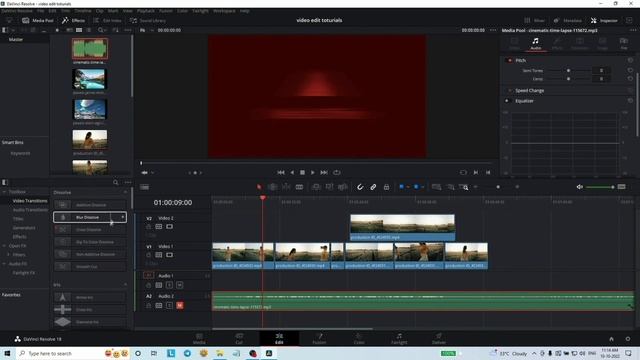The width and height of the screenshot is (640, 360).
Task: Toggle the Inspector panel
Action: point(604,20)
